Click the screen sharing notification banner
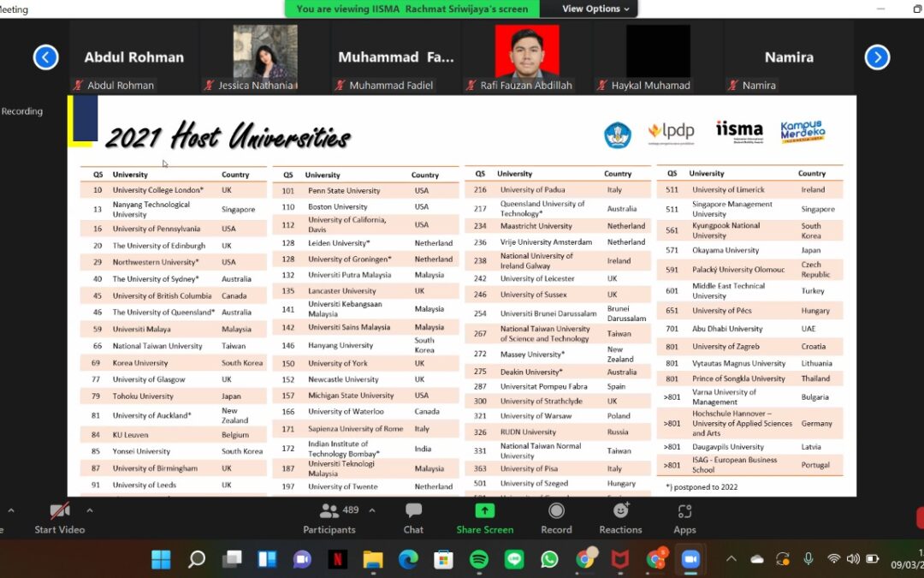The width and height of the screenshot is (924, 578). tap(413, 9)
